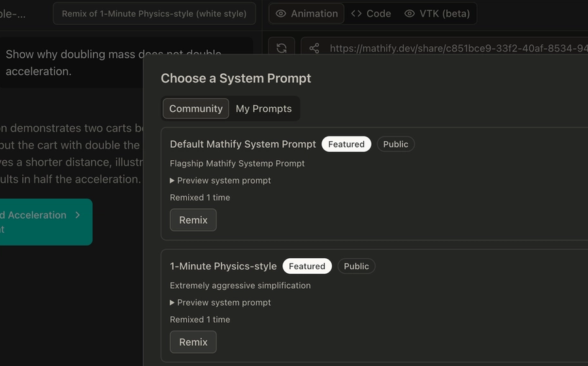Click the mathify.dev share URL field
The height and width of the screenshot is (366, 588).
tap(444, 48)
